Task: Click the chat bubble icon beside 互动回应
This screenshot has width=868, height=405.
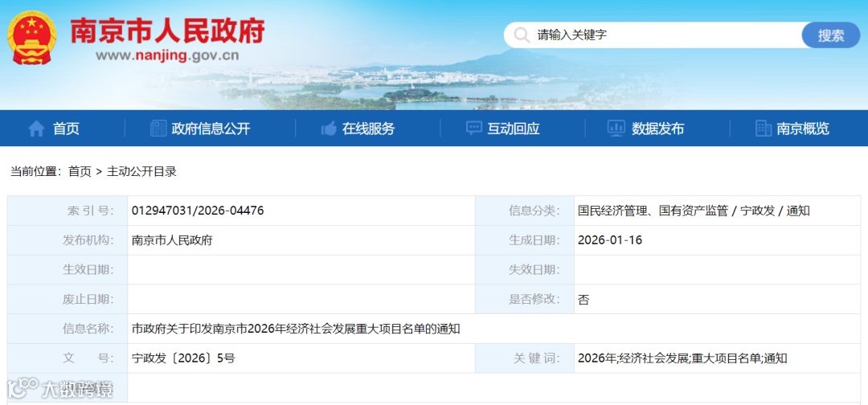Action: tap(474, 129)
